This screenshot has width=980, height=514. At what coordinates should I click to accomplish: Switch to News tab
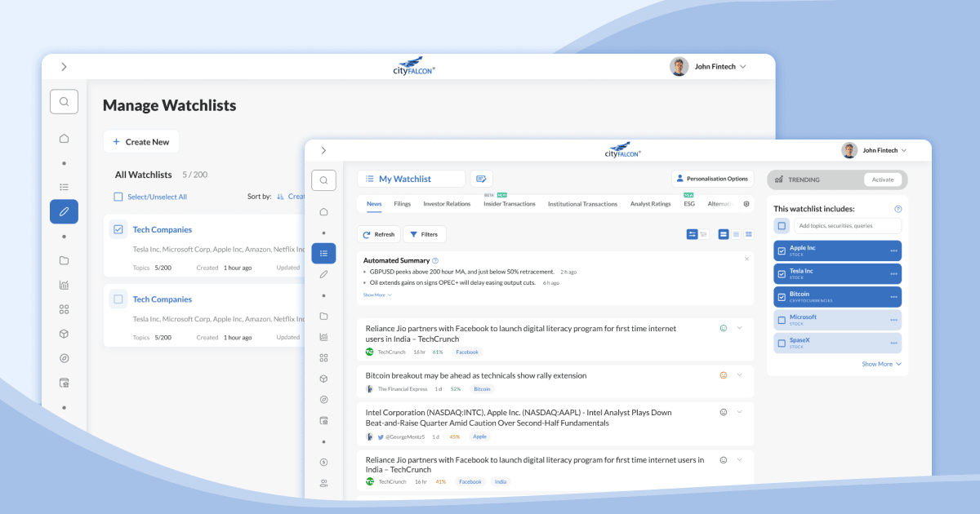(374, 204)
